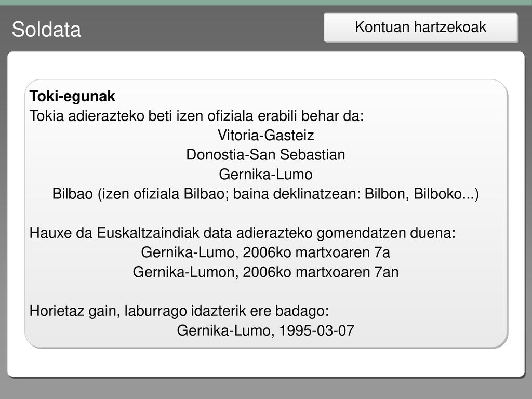Select the Donostia-San Sebastian line
Screen dimensions: 532x399
265,155
